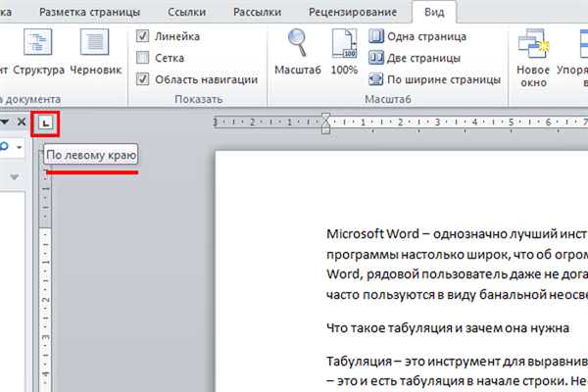Close the navigation pane

tap(22, 122)
